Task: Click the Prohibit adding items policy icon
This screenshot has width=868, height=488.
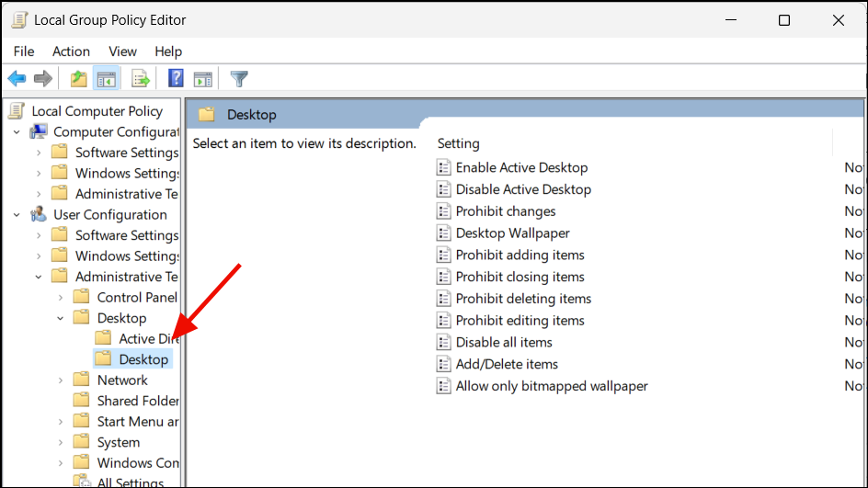Action: click(443, 255)
